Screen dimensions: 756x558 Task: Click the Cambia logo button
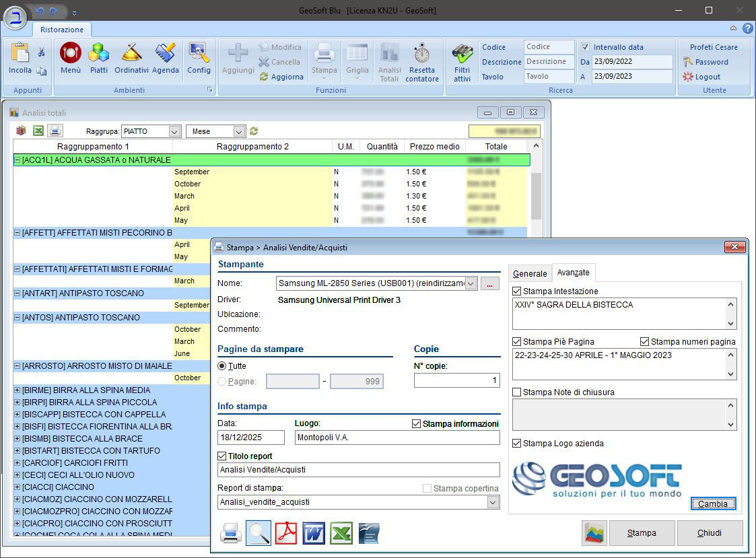713,503
